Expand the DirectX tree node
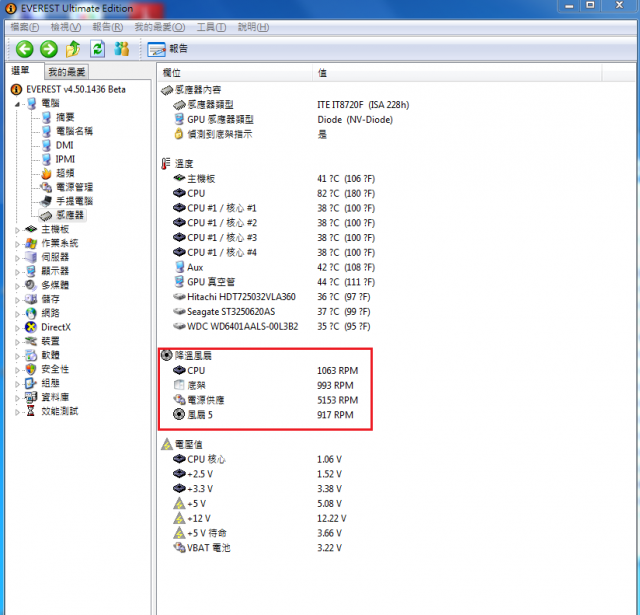 point(17,329)
